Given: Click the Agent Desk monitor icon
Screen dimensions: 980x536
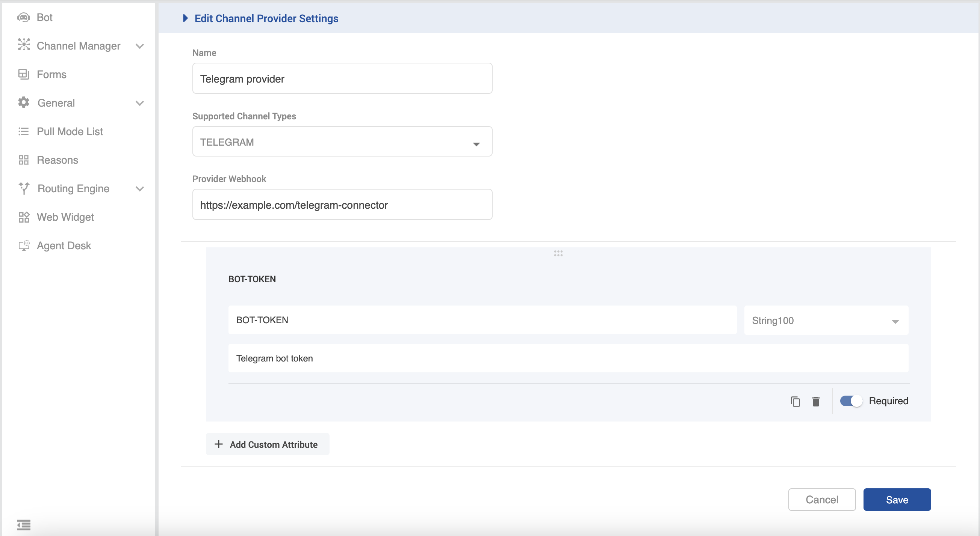Looking at the screenshot, I should [24, 245].
